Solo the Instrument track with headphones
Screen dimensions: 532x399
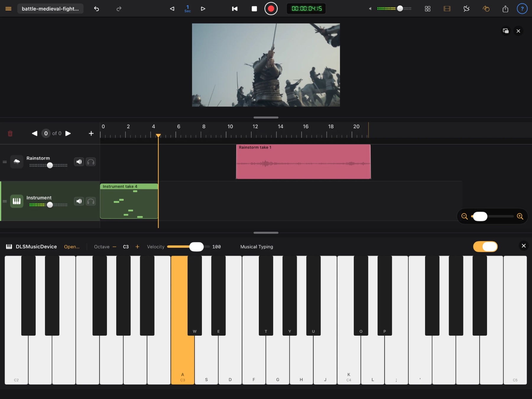coord(91,201)
